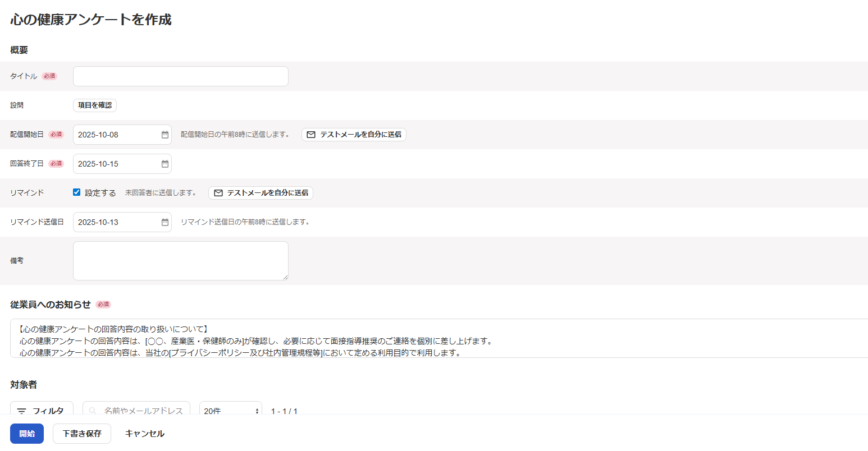
Task: Click the フィルタ filter icon
Action: pos(21,411)
